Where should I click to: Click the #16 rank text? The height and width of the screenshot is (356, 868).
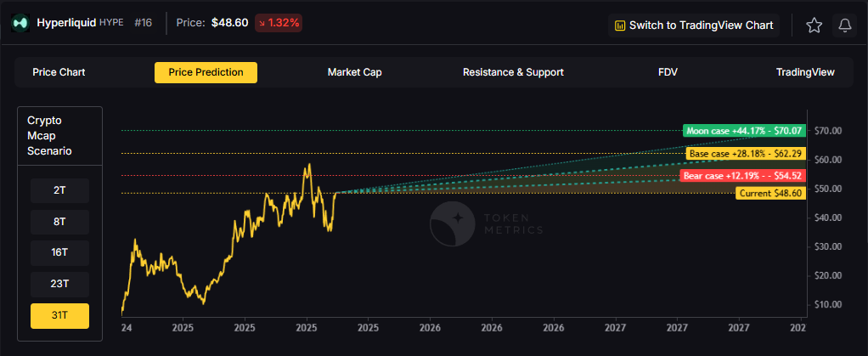pos(143,23)
